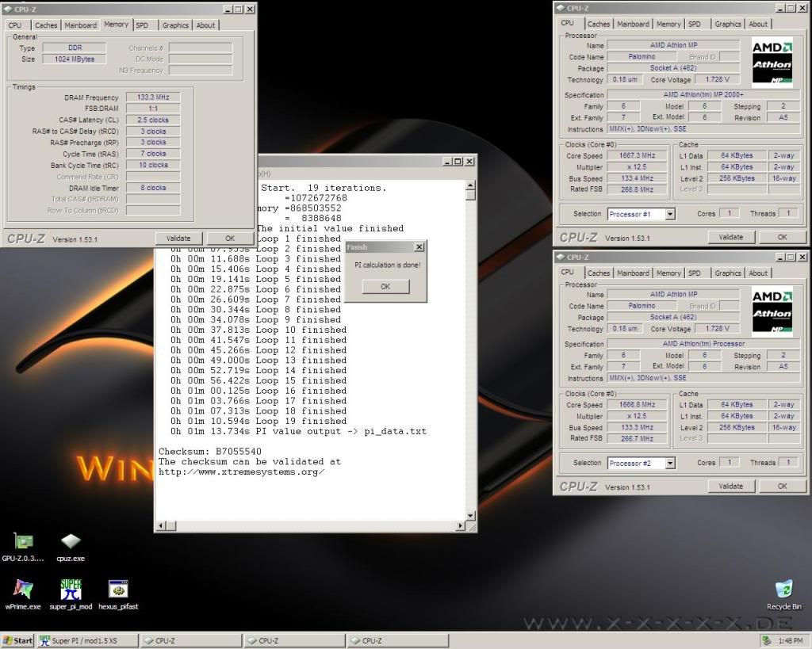This screenshot has width=812, height=649.
Task: Open Graphics tab in Processor #1 CPU-Z window
Action: 728,24
